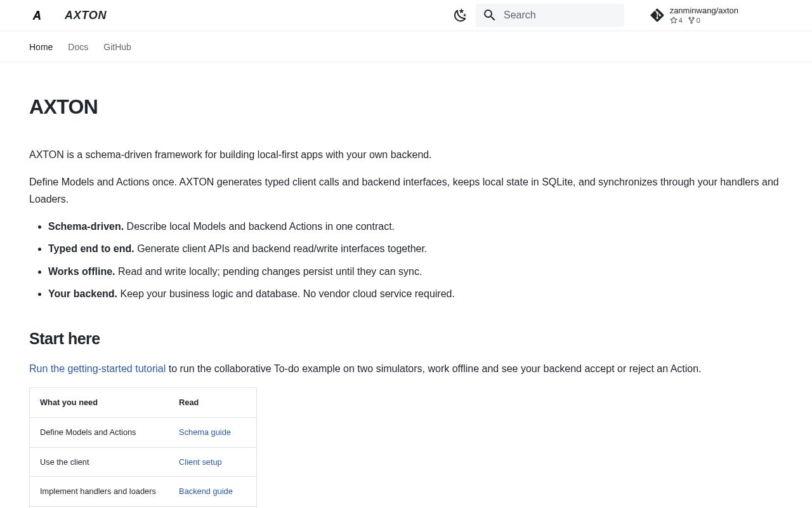Click the search magnifier icon
Image resolution: width=812 pixels, height=508 pixels.
(490, 15)
